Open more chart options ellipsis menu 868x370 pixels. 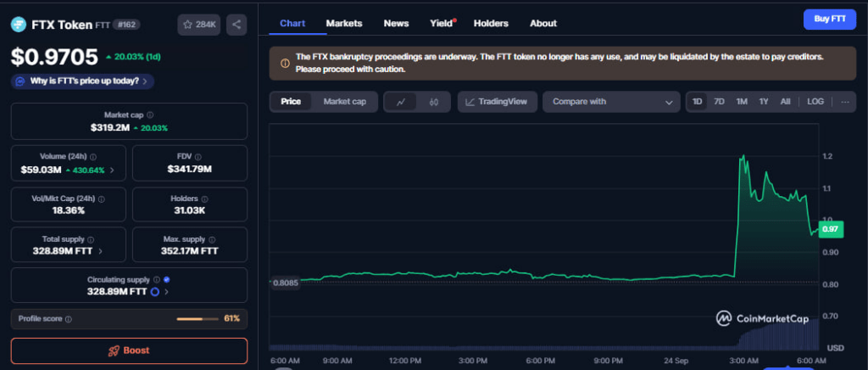pos(845,101)
